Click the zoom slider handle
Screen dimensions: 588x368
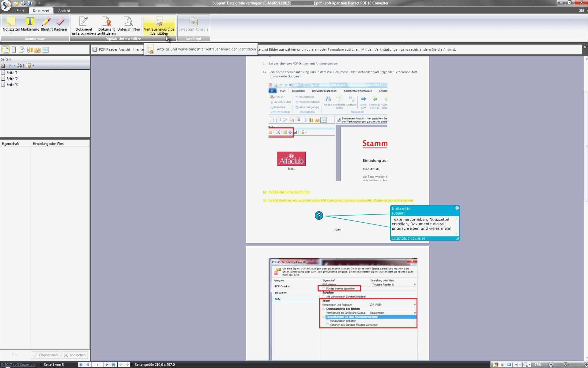pyautogui.click(x=565, y=365)
